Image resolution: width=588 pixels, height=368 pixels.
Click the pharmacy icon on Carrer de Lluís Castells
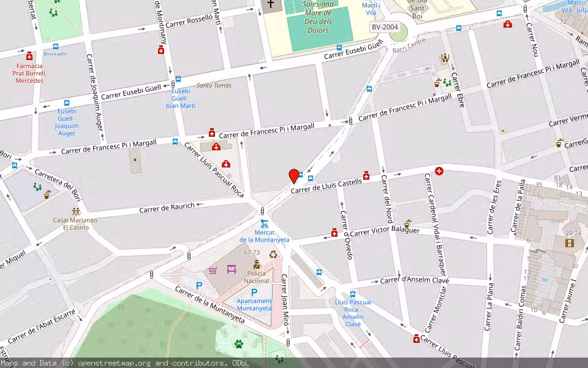[366, 175]
